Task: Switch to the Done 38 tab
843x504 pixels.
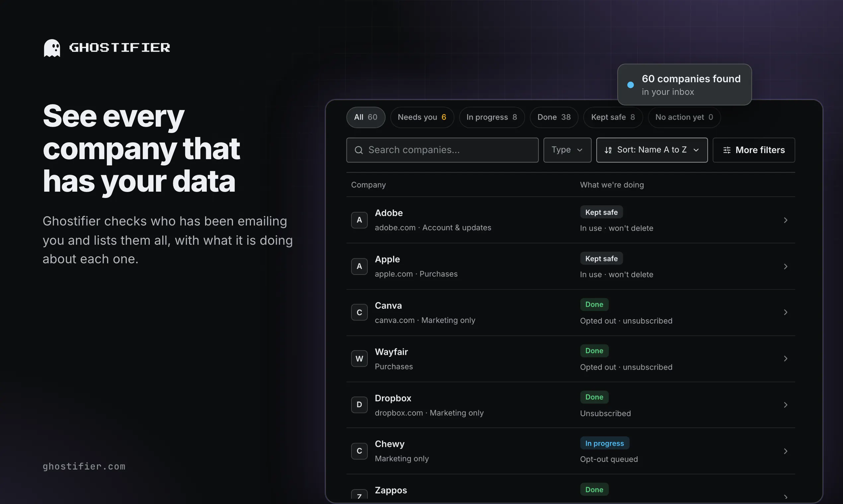Action: pyautogui.click(x=554, y=117)
